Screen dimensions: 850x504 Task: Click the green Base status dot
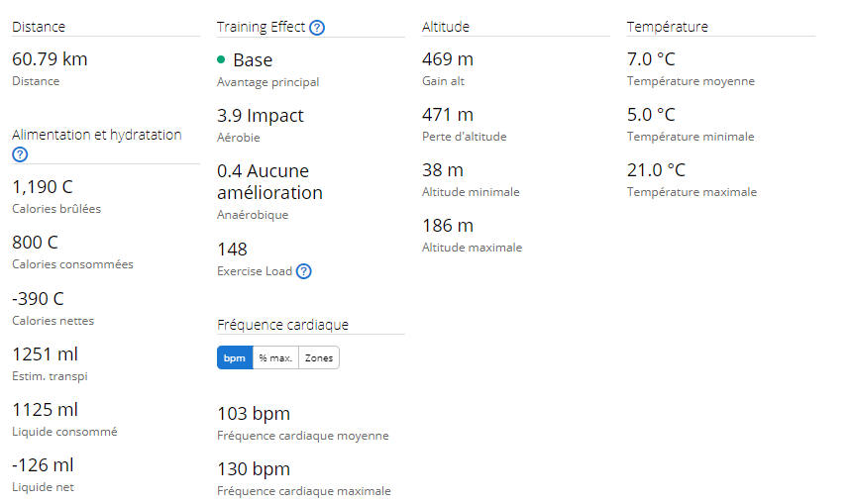click(221, 59)
